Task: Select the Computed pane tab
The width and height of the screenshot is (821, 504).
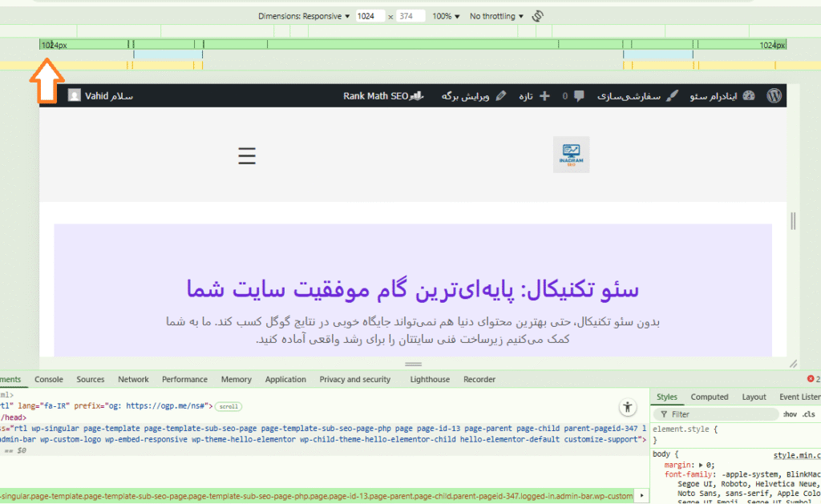Action: click(710, 397)
